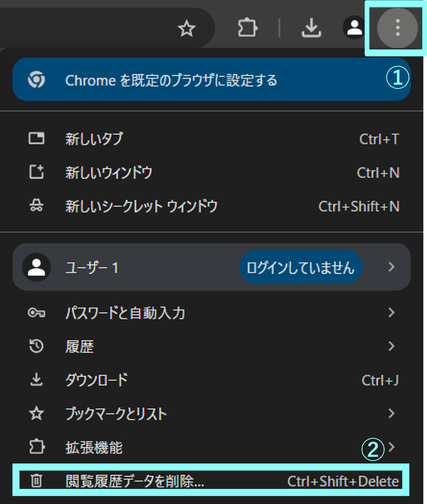Click the history clock icon

36,346
